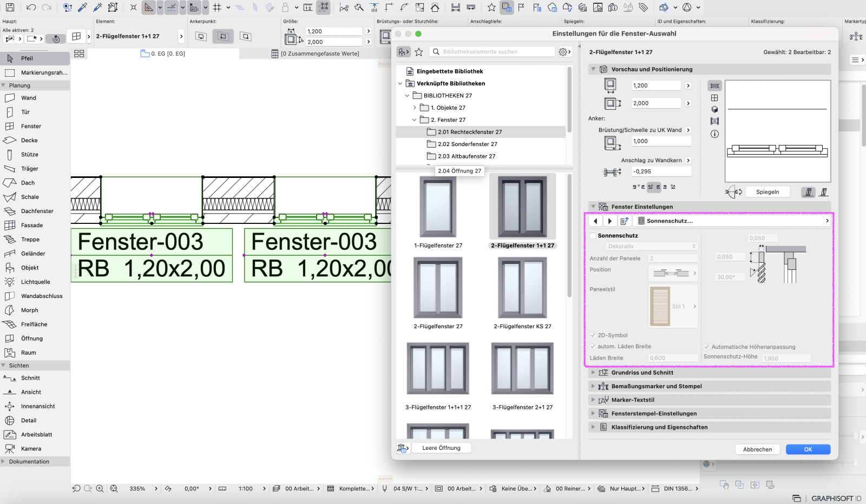Expand the 1. Objekte 27 folder
The height and width of the screenshot is (504, 866).
(415, 108)
